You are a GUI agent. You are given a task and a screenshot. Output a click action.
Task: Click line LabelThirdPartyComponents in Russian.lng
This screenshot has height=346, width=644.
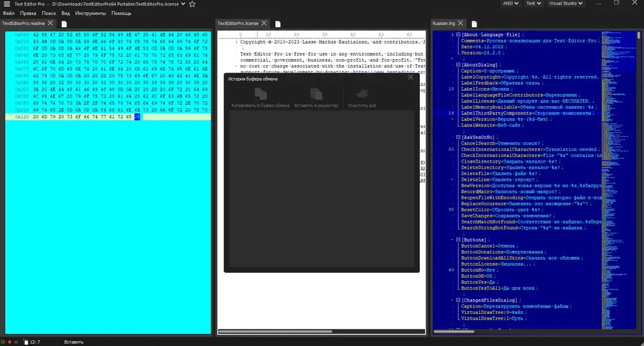(527, 113)
